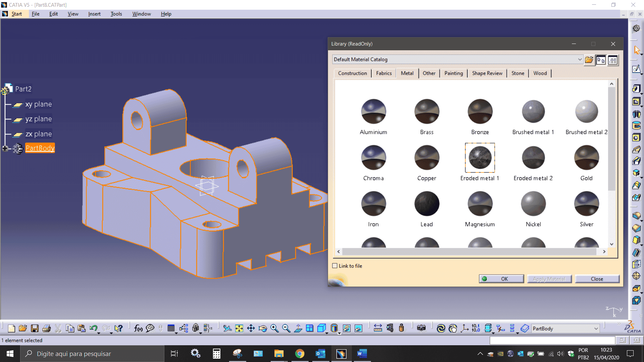Click the Zoom In magnifier icon
644x362 pixels.
[274, 328]
